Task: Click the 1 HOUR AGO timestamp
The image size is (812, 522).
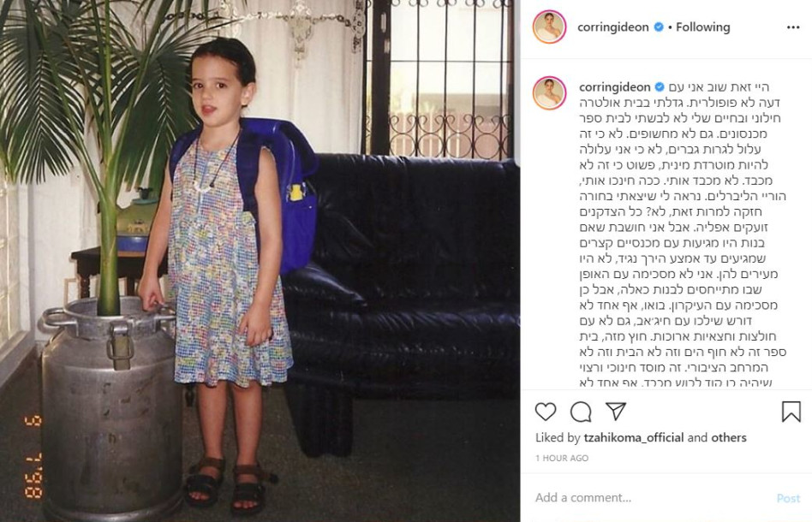Action: point(562,458)
